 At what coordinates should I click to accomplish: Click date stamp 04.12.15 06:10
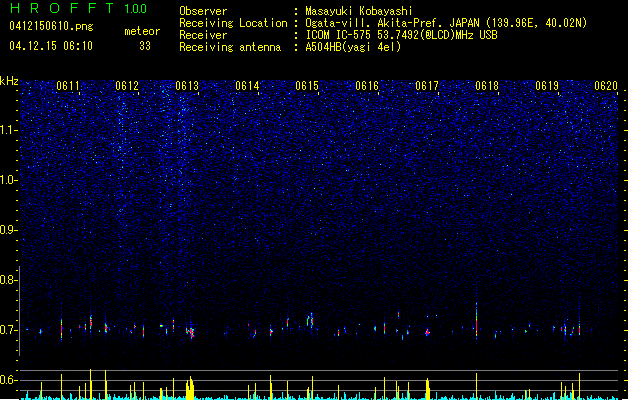tap(51, 46)
